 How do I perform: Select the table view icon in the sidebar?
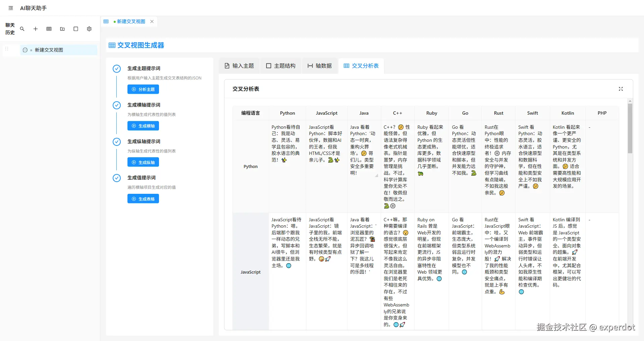coord(49,29)
